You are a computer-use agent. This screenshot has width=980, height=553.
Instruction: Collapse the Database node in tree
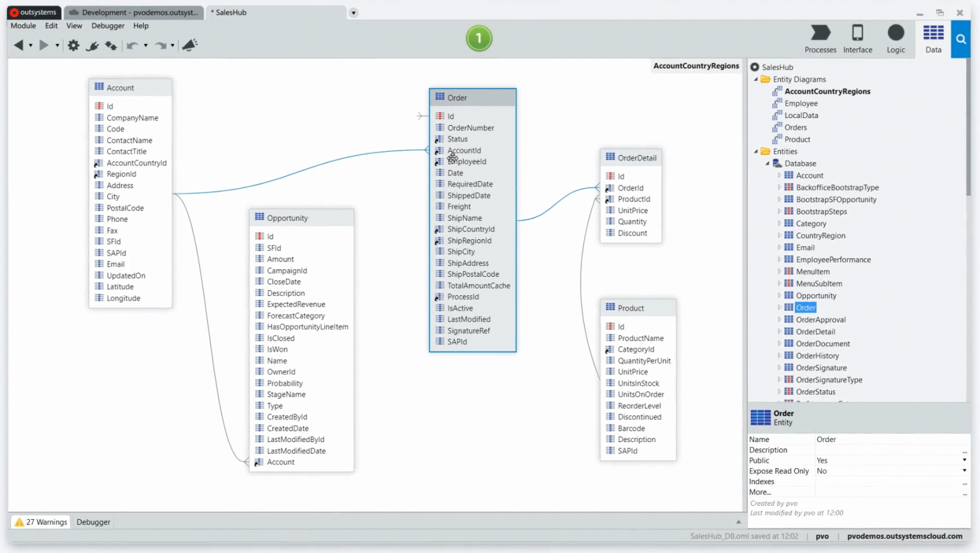pos(768,164)
